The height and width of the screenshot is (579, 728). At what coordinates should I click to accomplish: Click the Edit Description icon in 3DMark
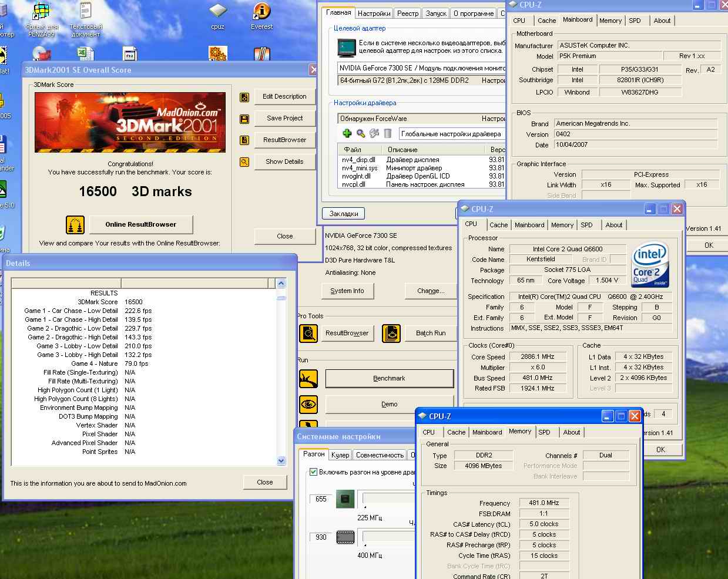(244, 97)
